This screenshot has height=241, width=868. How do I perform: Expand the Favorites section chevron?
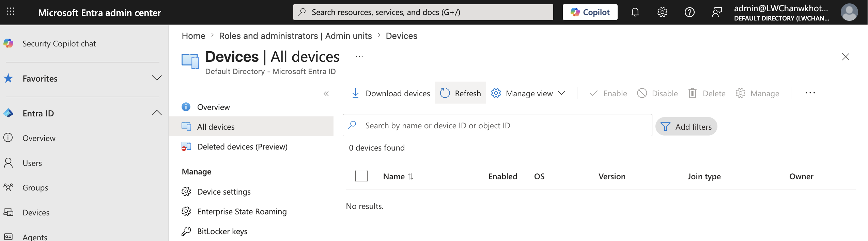(157, 78)
